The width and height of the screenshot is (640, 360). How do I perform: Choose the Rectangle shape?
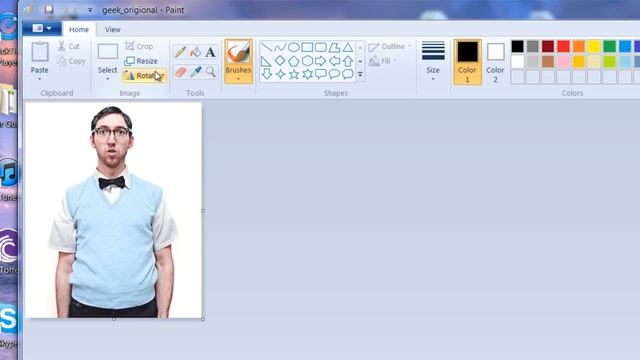click(x=307, y=47)
